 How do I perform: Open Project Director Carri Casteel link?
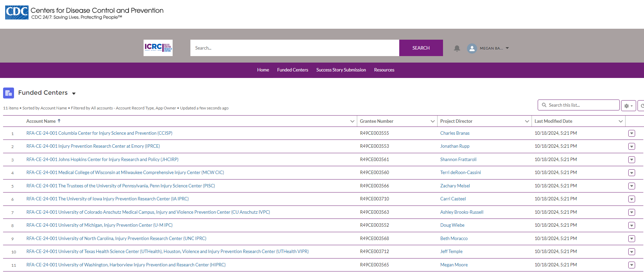[x=453, y=199]
